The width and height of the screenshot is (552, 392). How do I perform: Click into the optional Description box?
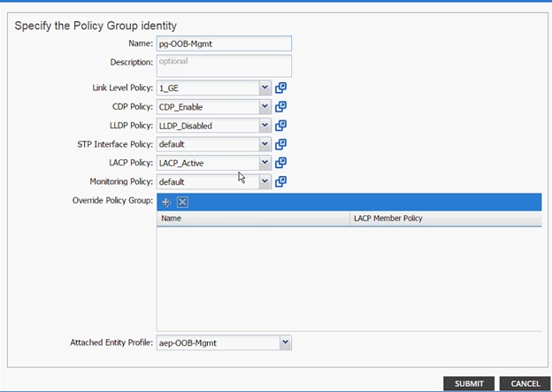coord(224,65)
